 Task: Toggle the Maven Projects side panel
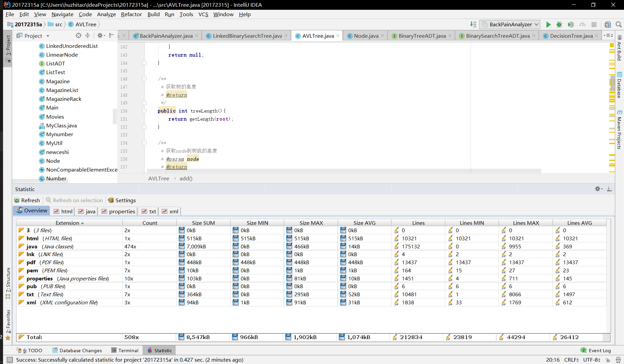(619, 129)
